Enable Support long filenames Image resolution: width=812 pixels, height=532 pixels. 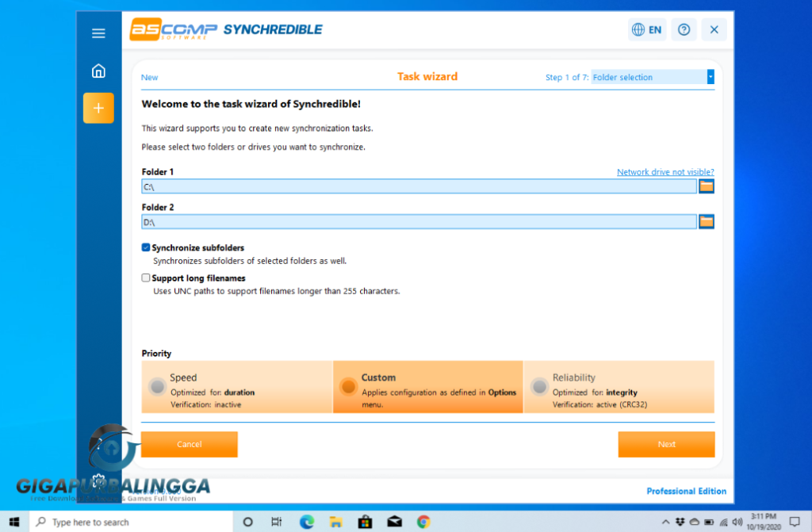point(145,277)
